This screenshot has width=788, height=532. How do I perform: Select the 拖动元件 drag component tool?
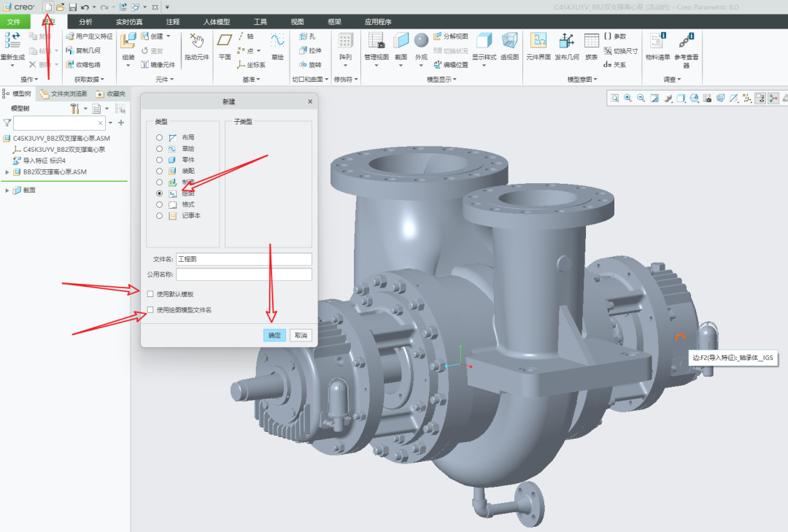(196, 45)
